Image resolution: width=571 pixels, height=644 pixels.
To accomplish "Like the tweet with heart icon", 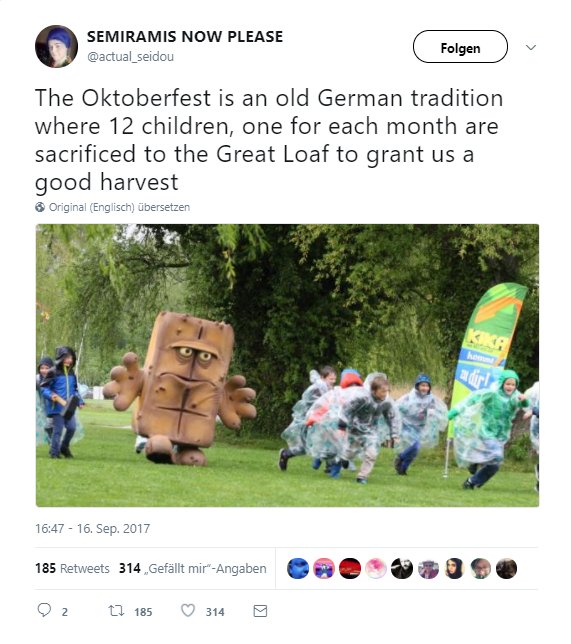I will [x=188, y=611].
